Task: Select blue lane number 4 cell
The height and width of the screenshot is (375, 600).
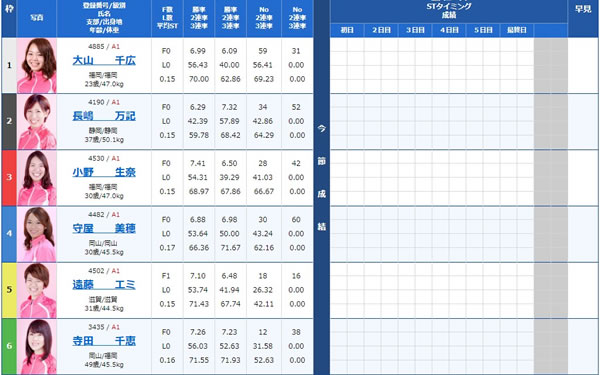Action: point(9,234)
